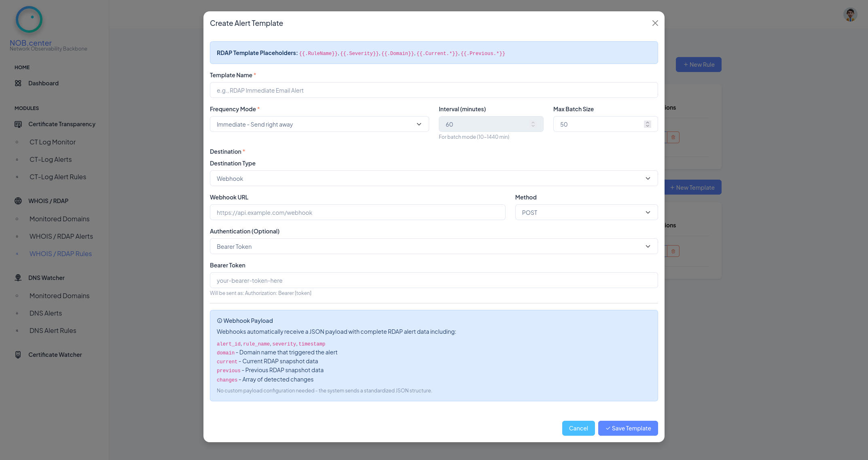
Task: Close the Create Alert Template dialog
Action: click(x=655, y=23)
